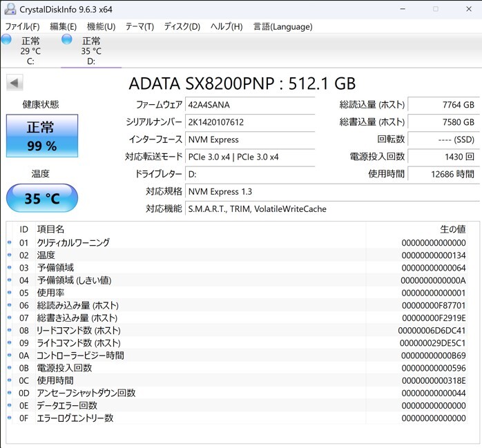Select the アンセーフシャットダウン回数 attribute name

tap(86, 393)
